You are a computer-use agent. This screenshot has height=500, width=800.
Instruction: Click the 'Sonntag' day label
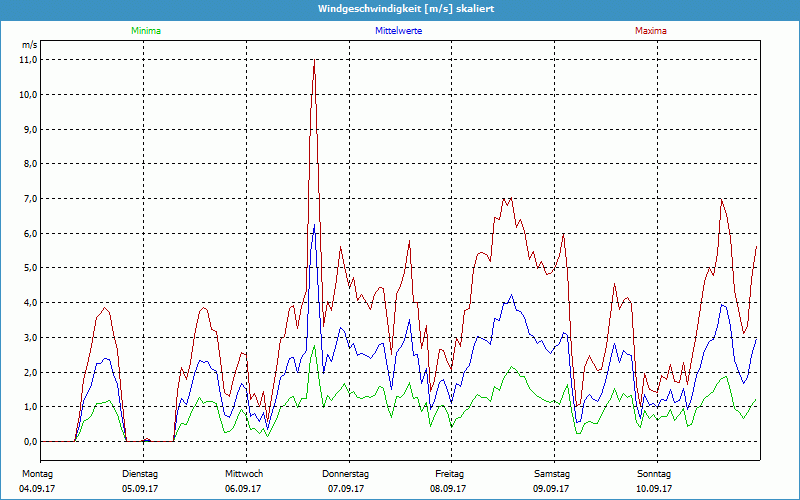click(x=654, y=474)
